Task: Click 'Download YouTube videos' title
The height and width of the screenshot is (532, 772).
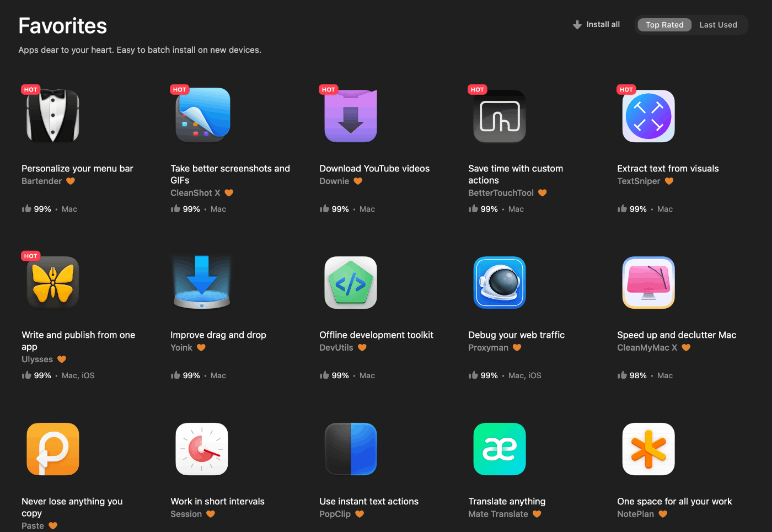Action: [374, 169]
